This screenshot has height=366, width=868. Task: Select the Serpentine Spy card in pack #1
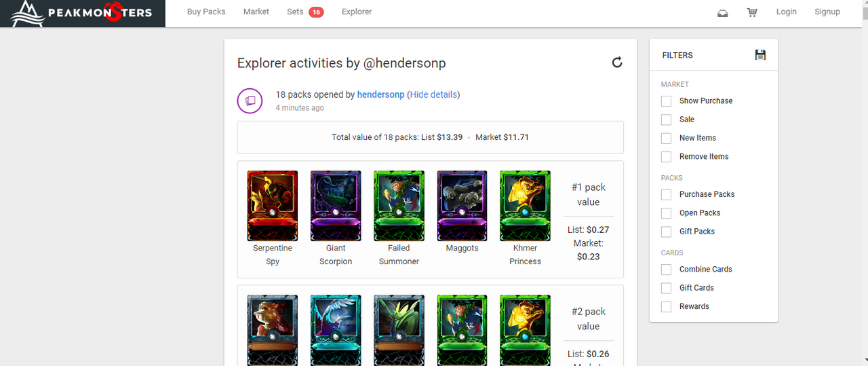point(273,205)
